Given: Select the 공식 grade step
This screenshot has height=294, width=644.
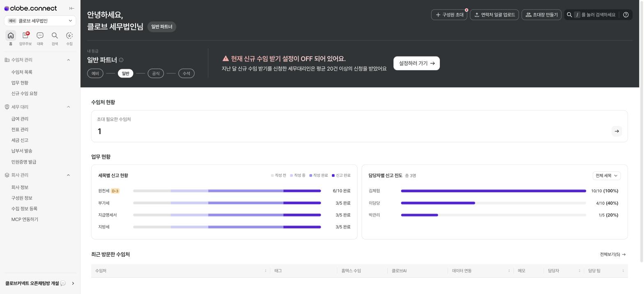Looking at the screenshot, I should [x=156, y=73].
